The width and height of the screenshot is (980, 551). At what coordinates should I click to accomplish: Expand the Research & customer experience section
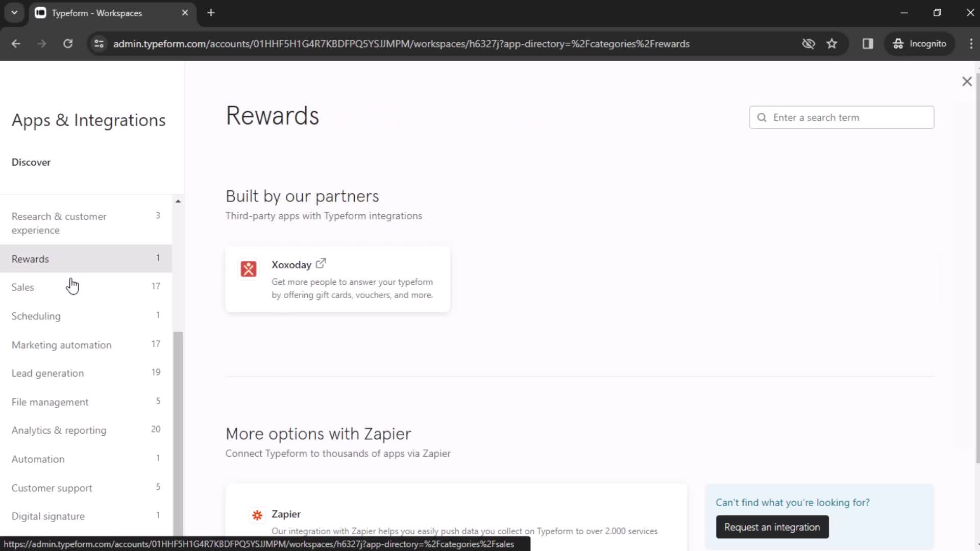pos(59,222)
